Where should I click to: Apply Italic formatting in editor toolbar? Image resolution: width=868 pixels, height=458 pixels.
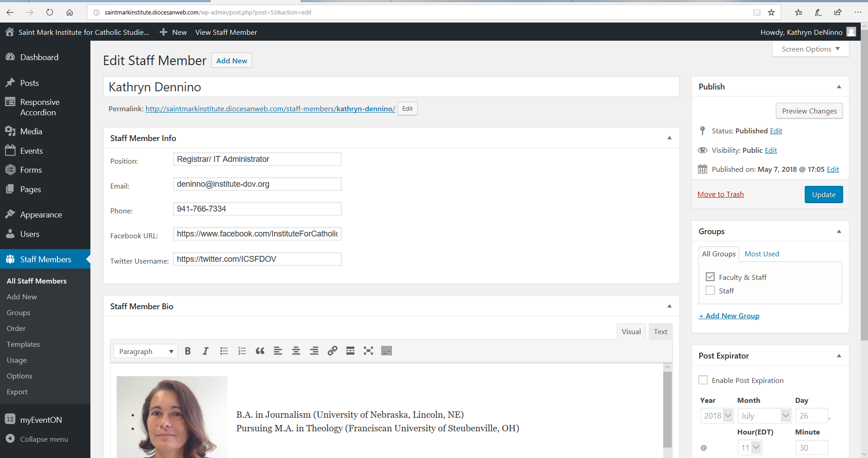[205, 351]
